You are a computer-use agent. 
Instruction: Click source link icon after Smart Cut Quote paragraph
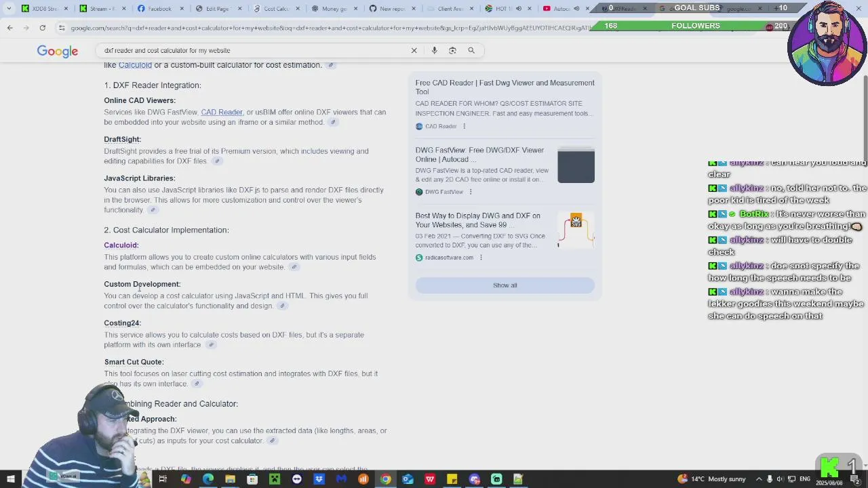(x=197, y=384)
